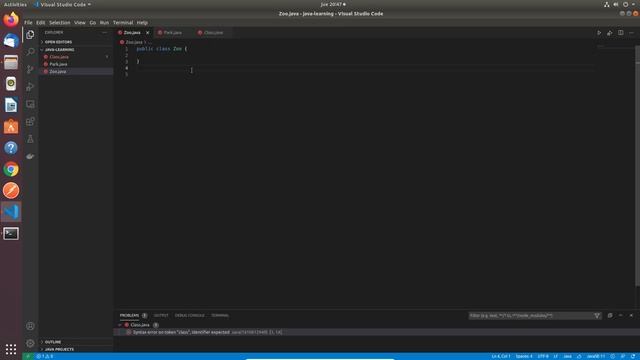Open the View menu

pyautogui.click(x=80, y=23)
